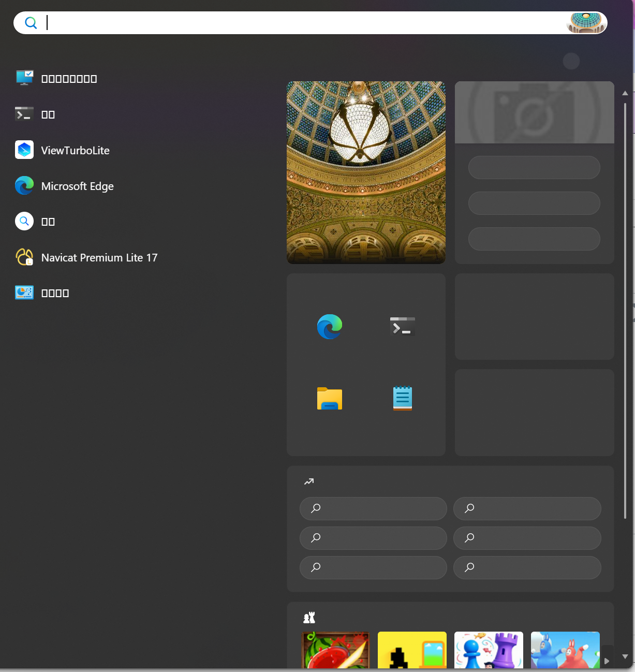The image size is (635, 672).
Task: Click the vertical scrollbar thumb
Action: tap(625, 311)
